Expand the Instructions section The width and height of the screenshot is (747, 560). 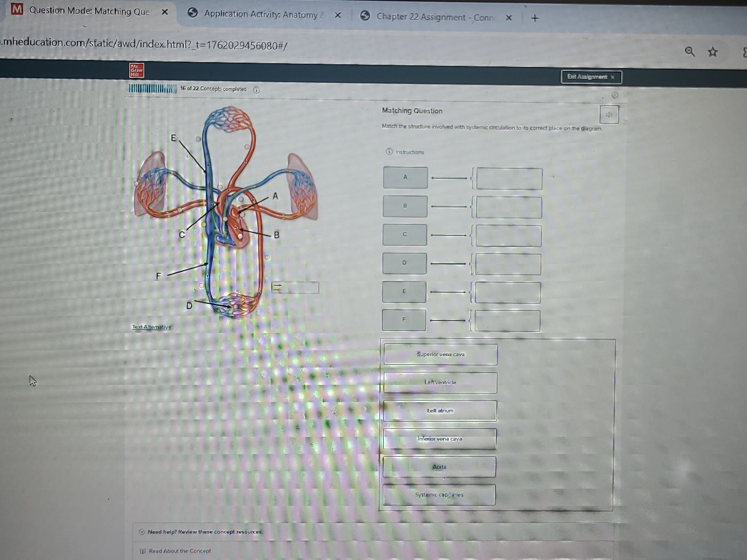tap(409, 152)
